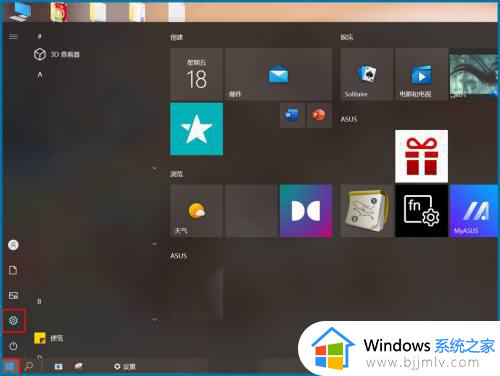
Task: Click the user account avatar icon
Action: coord(13,245)
